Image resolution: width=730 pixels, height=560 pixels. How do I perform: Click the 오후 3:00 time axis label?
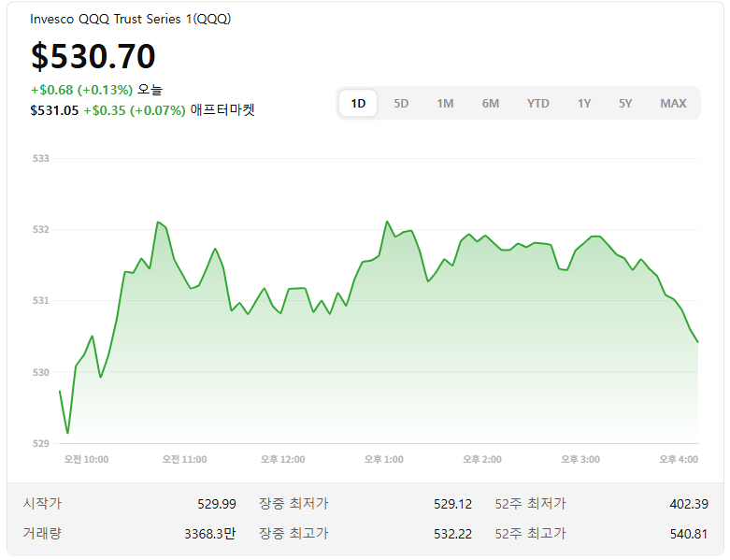(x=580, y=459)
